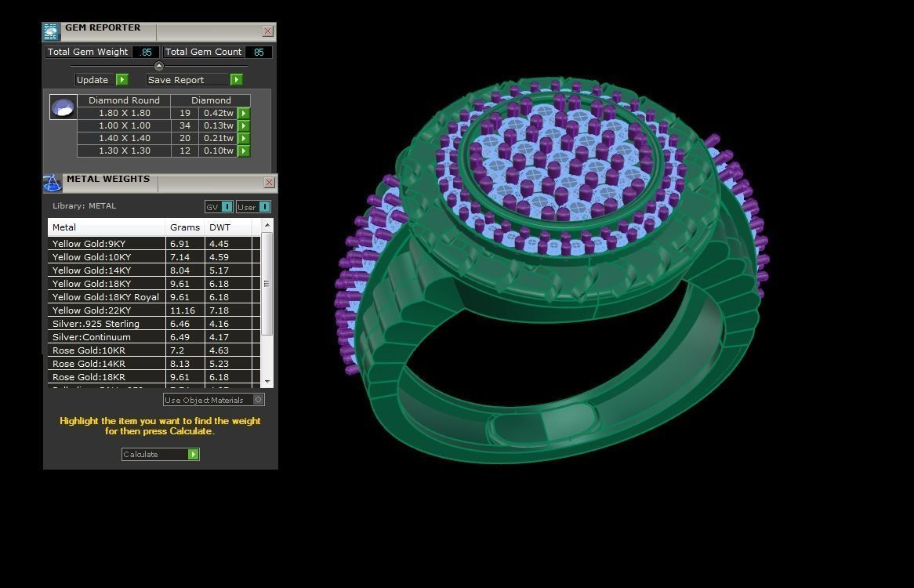Select the Yellow Gold:14KY row
Viewport: 914px width, 588px height.
154,270
